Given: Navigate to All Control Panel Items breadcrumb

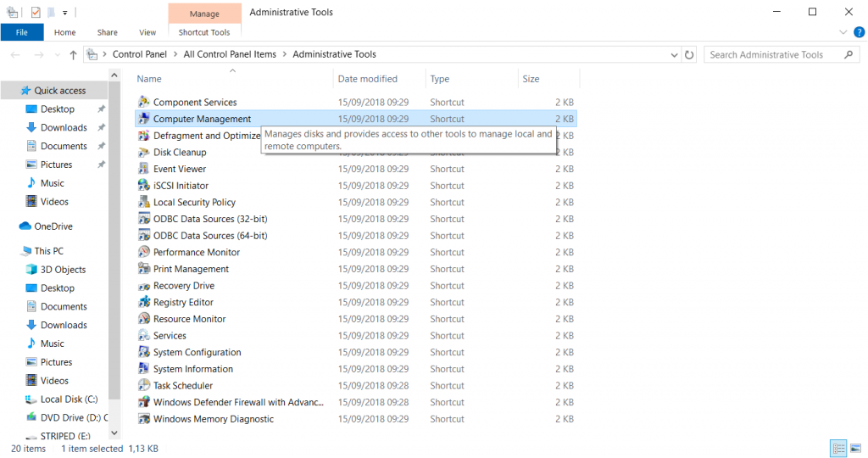Looking at the screenshot, I should pos(230,54).
